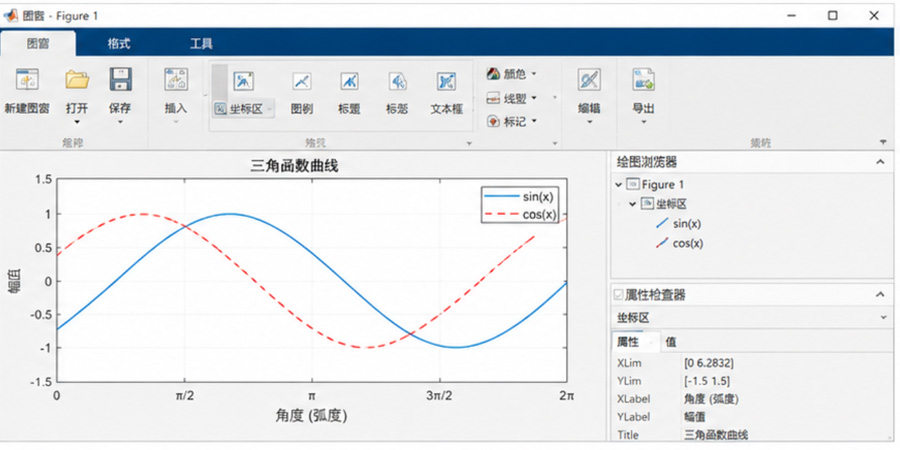Add a legend with the 图例 icon
This screenshot has height=450, width=900.
(302, 82)
